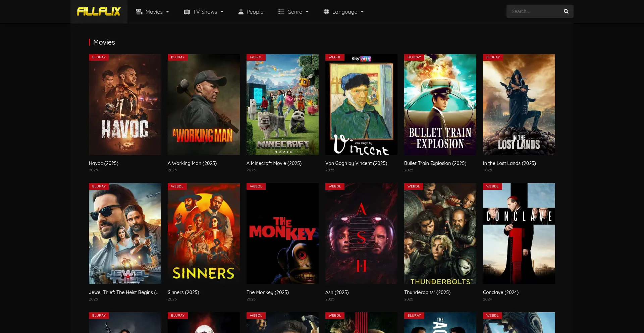Click the People person icon
Viewport: 644px width, 333px height.
point(241,12)
